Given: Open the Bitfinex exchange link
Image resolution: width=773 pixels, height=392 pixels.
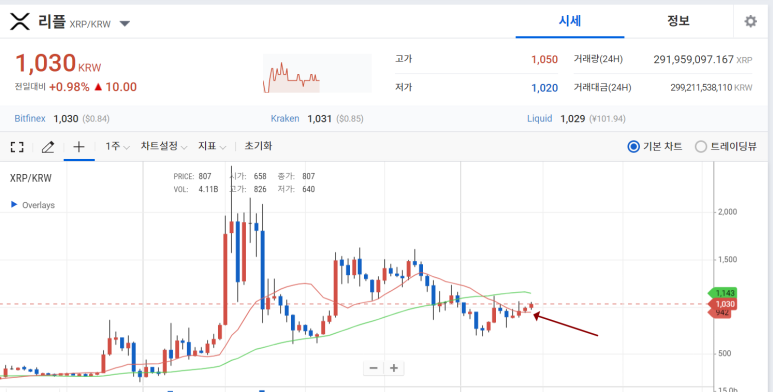Looking at the screenshot, I should pyautogui.click(x=30, y=118).
